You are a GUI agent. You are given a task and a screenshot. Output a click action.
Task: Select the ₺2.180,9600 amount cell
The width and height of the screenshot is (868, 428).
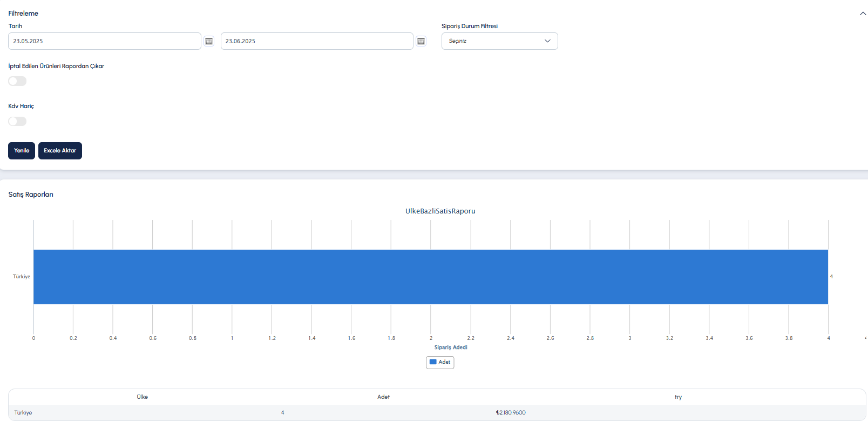click(x=511, y=412)
